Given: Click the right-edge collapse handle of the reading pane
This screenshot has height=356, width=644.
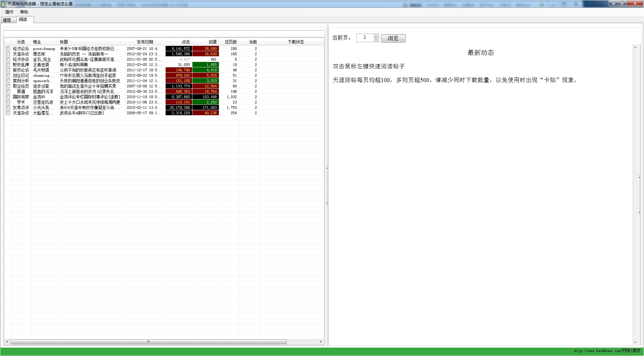Looking at the screenshot, I should 639,195.
